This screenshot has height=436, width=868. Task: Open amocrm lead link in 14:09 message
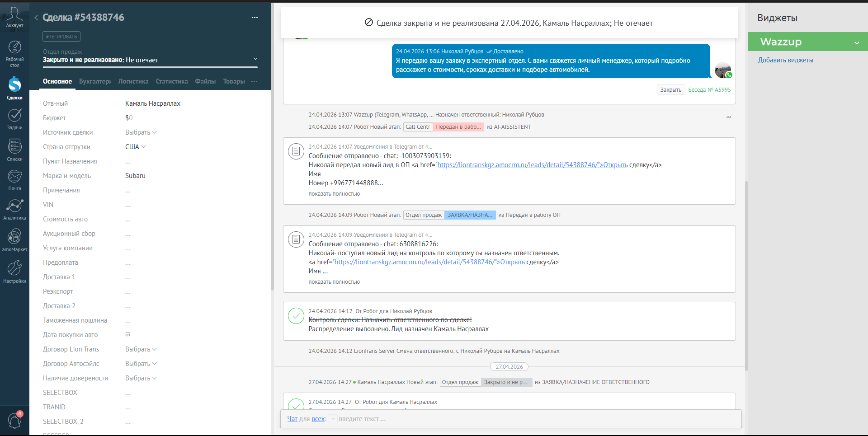pyautogui.click(x=429, y=262)
